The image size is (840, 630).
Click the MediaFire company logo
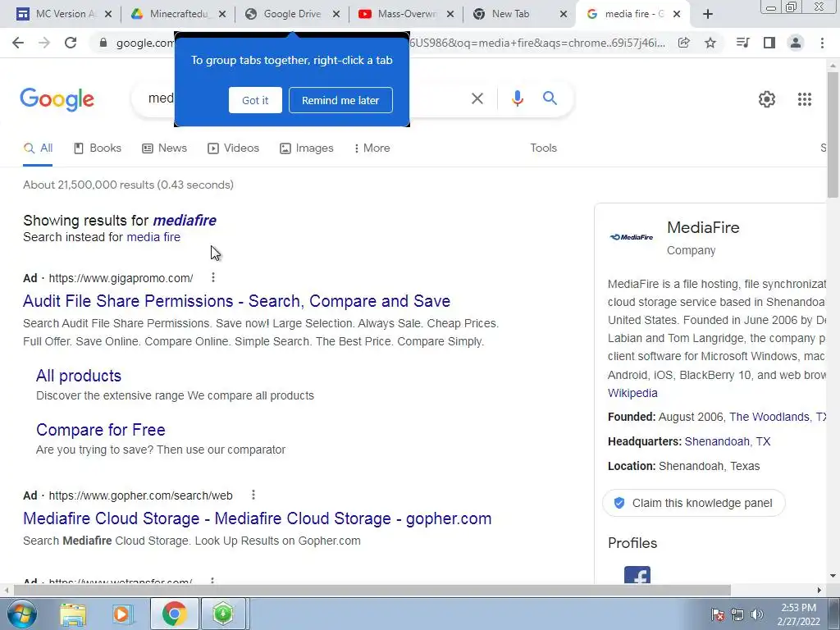[x=632, y=237]
